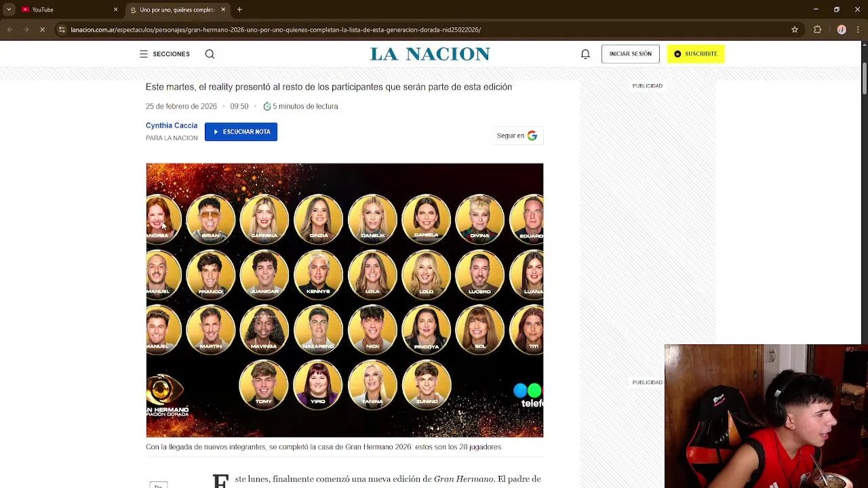Open the Secciones hamburger menu

pyautogui.click(x=165, y=54)
